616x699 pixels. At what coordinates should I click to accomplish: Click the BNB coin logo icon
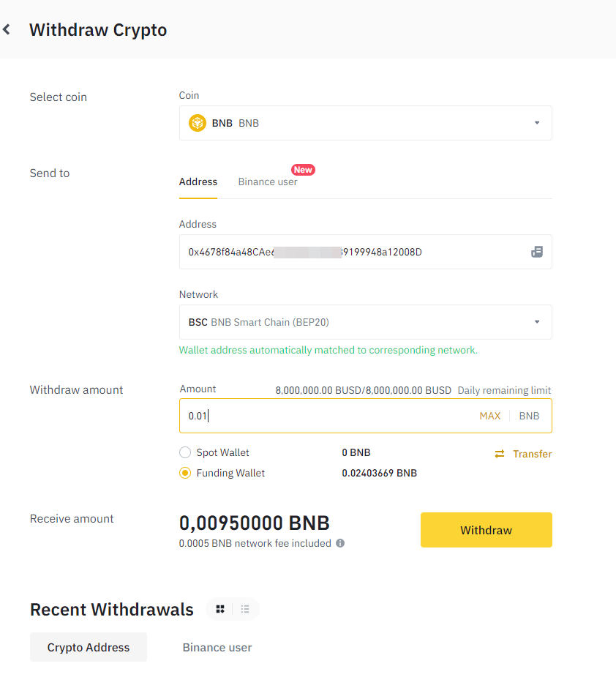(198, 123)
